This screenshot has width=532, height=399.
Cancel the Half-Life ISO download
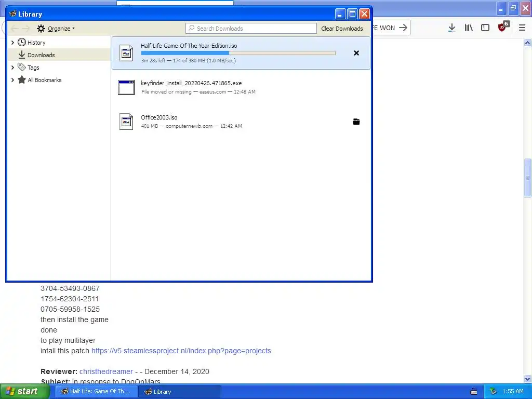[356, 53]
